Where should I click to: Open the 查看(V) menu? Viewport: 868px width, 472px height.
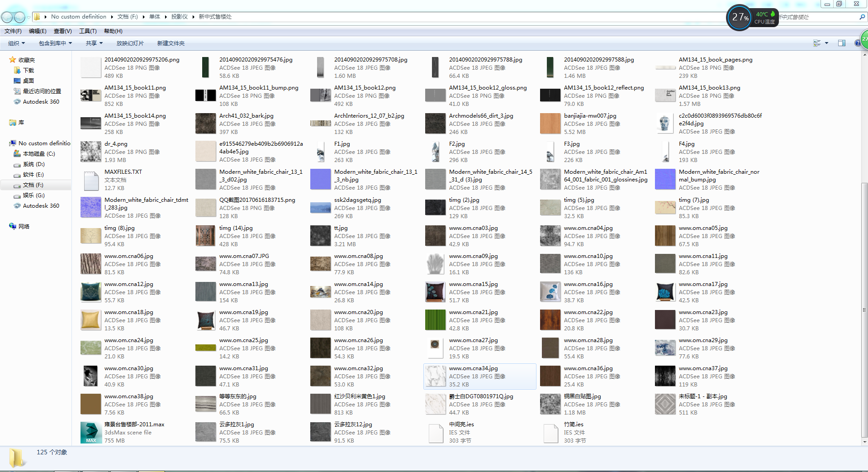(x=63, y=31)
